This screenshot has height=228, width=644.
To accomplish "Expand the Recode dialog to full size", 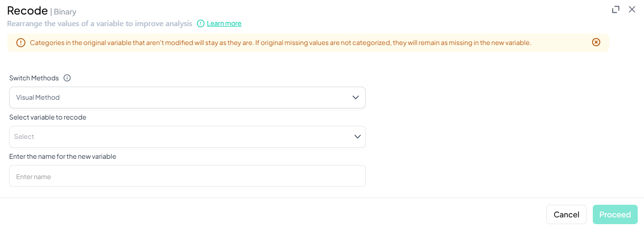I will [x=615, y=10].
